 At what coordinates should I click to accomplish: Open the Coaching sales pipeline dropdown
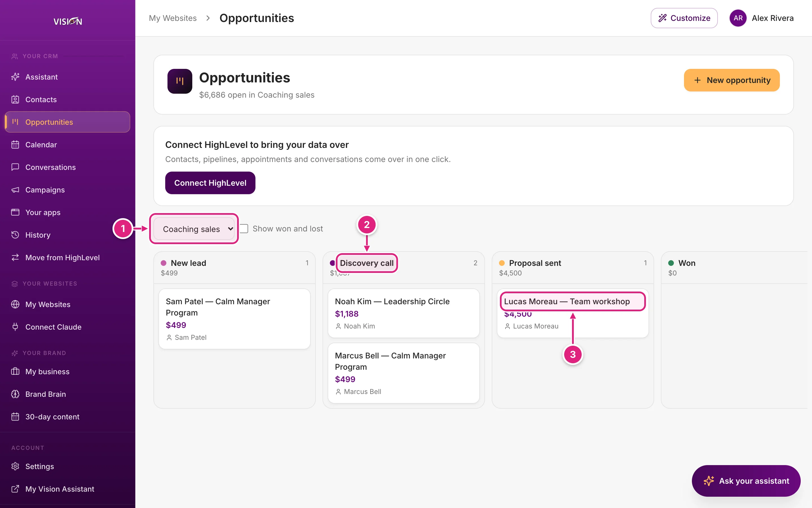[194, 229]
